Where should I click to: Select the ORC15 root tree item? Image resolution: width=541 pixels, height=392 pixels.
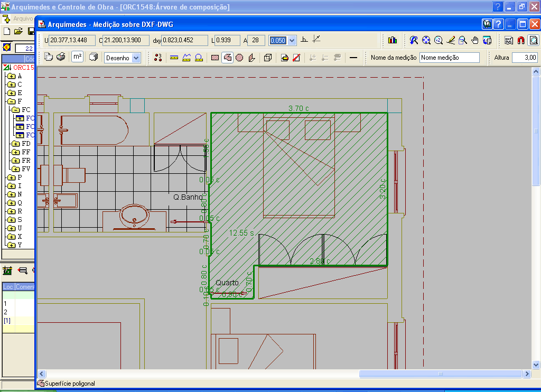click(x=23, y=68)
